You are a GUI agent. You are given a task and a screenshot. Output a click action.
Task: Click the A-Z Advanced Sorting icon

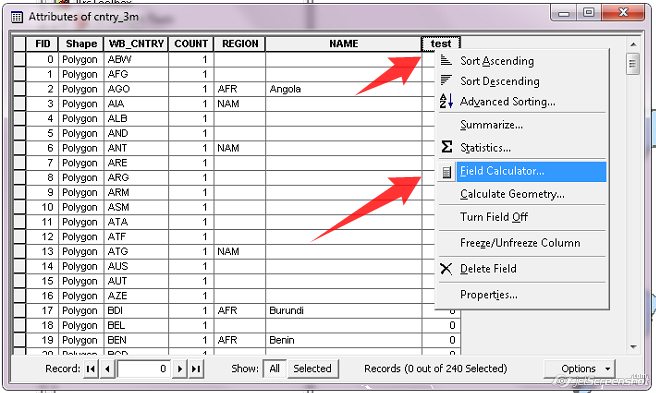click(x=446, y=101)
